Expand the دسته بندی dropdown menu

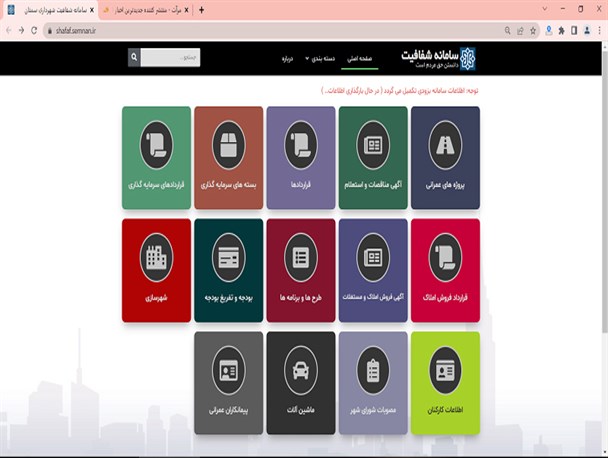(320, 59)
